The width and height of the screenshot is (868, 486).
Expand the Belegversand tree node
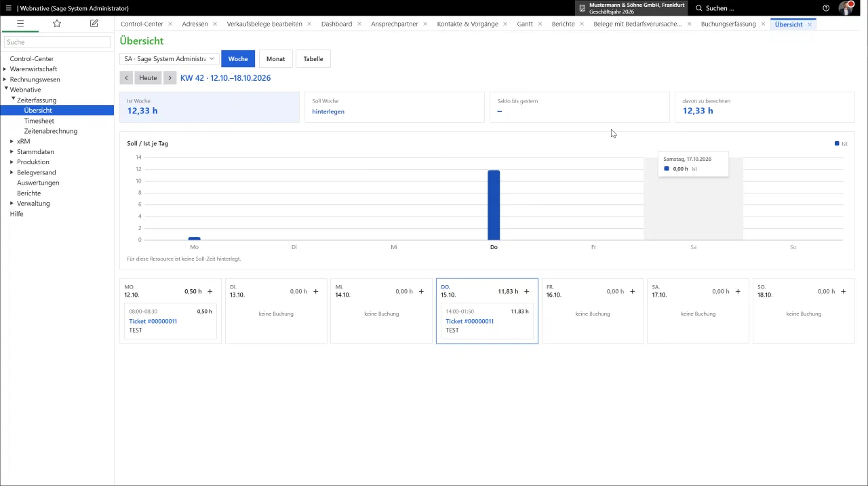click(12, 172)
